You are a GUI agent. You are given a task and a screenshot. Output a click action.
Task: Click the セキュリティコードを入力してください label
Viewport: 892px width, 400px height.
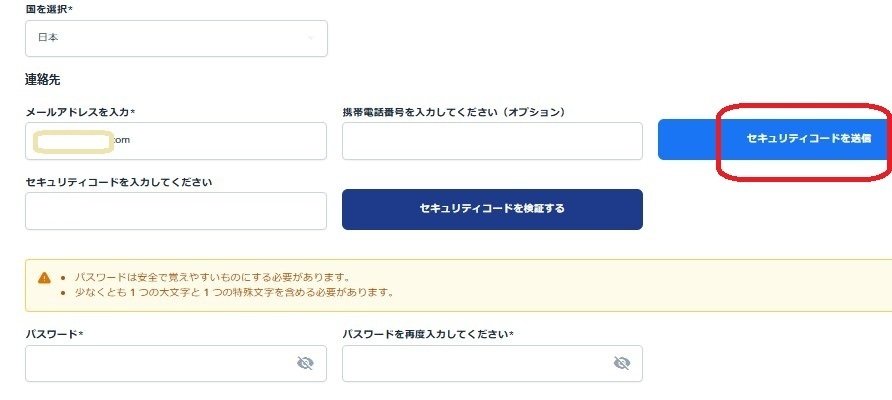point(119,182)
